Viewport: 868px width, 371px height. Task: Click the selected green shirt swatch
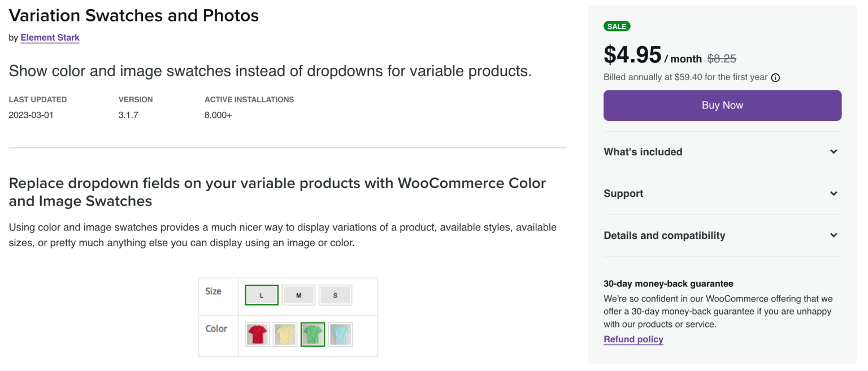(x=313, y=334)
